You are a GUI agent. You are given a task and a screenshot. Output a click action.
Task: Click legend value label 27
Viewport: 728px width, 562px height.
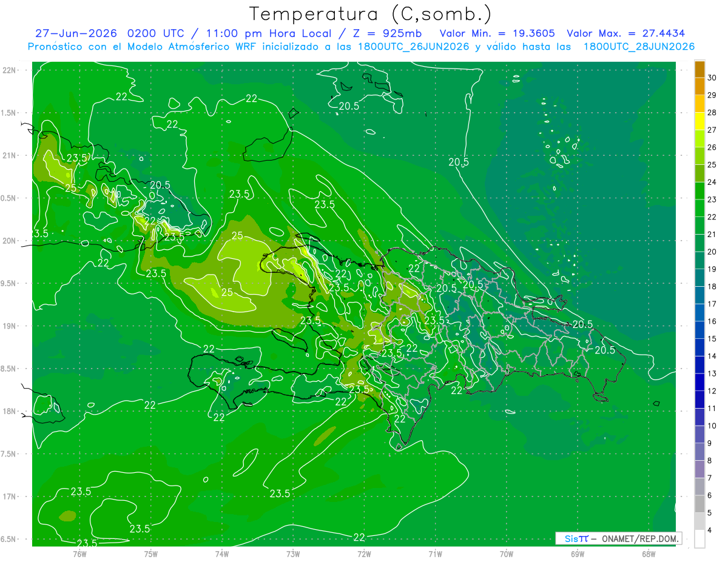[x=712, y=130]
